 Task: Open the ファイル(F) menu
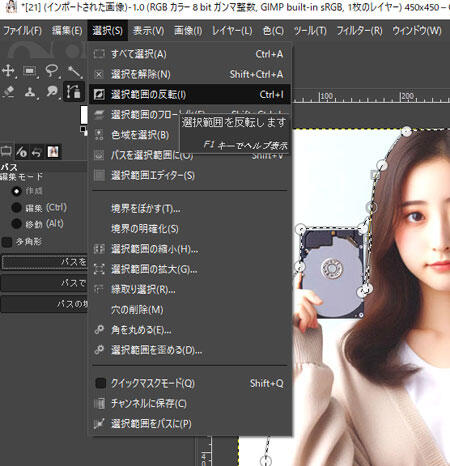coord(22,31)
